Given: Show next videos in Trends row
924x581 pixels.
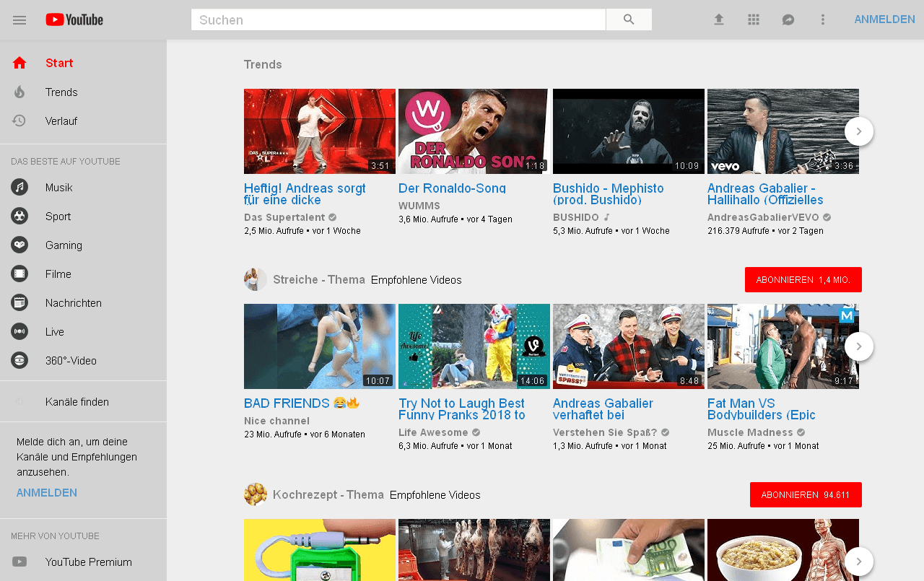Looking at the screenshot, I should coord(859,131).
